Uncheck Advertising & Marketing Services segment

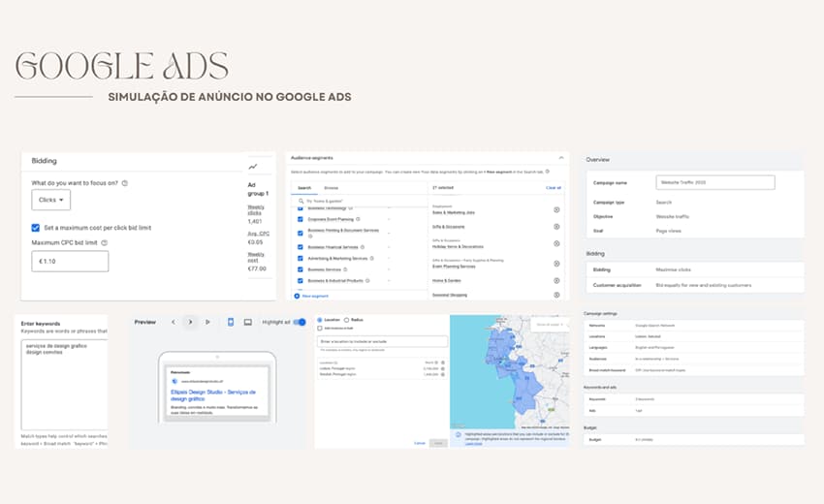(x=301, y=259)
